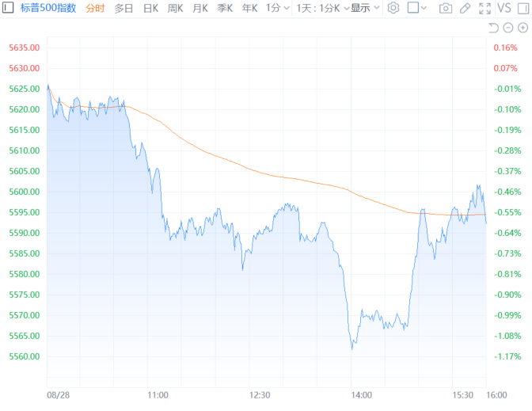The image size is (532, 411).
Task: Zoom in the chart with plus icon
Action: (522, 28)
